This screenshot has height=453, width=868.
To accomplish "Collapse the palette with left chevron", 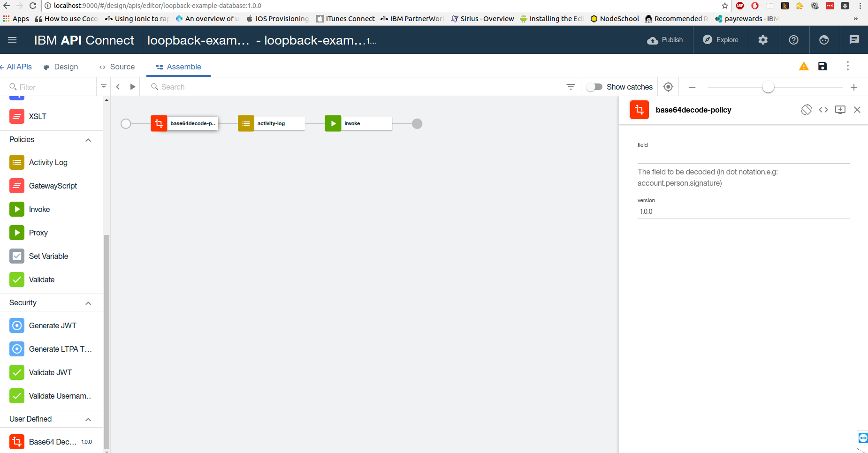I will pyautogui.click(x=118, y=87).
